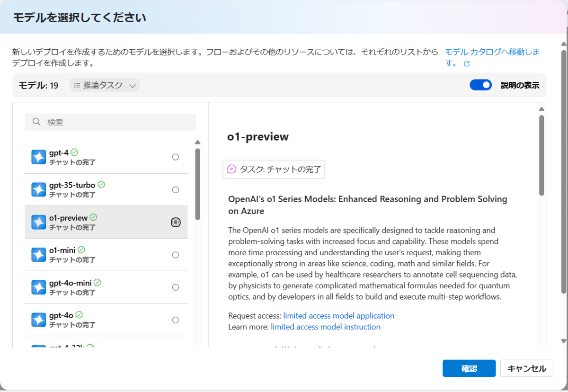The height and width of the screenshot is (392, 568).
Task: Select the gpt-4o-mini radio button
Action: (176, 287)
